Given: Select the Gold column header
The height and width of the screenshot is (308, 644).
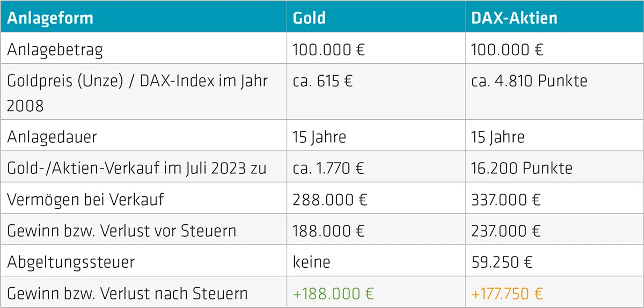Looking at the screenshot, I should click(309, 18).
